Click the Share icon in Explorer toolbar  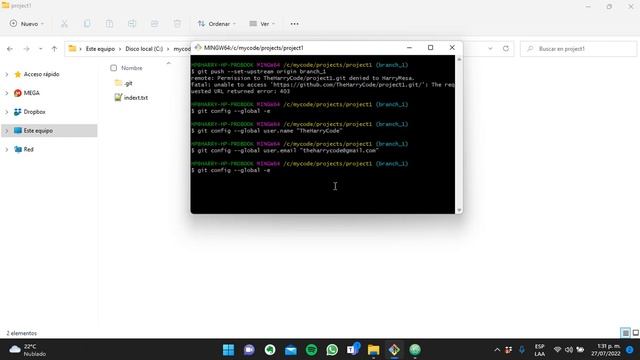[154, 24]
